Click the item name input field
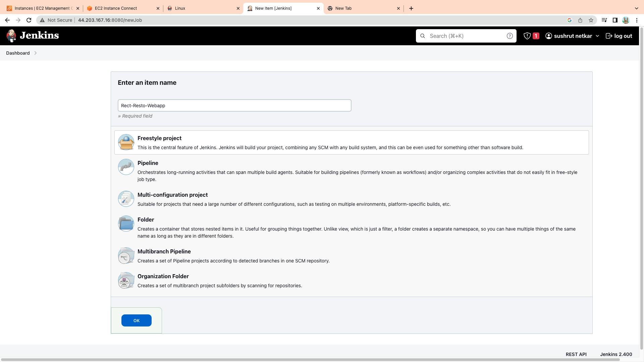Image resolution: width=644 pixels, height=362 pixels. point(234,105)
